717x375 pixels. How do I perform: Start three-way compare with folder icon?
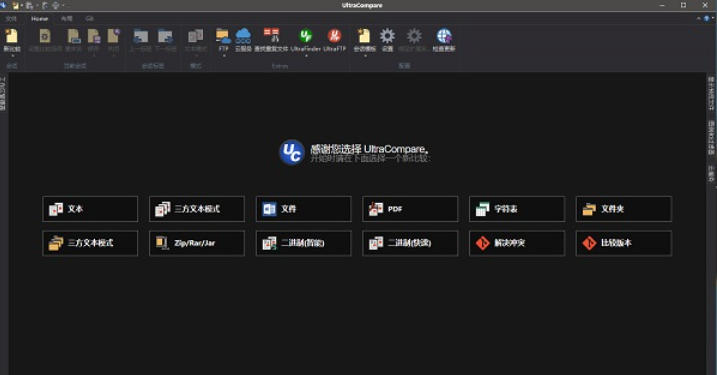(x=90, y=243)
